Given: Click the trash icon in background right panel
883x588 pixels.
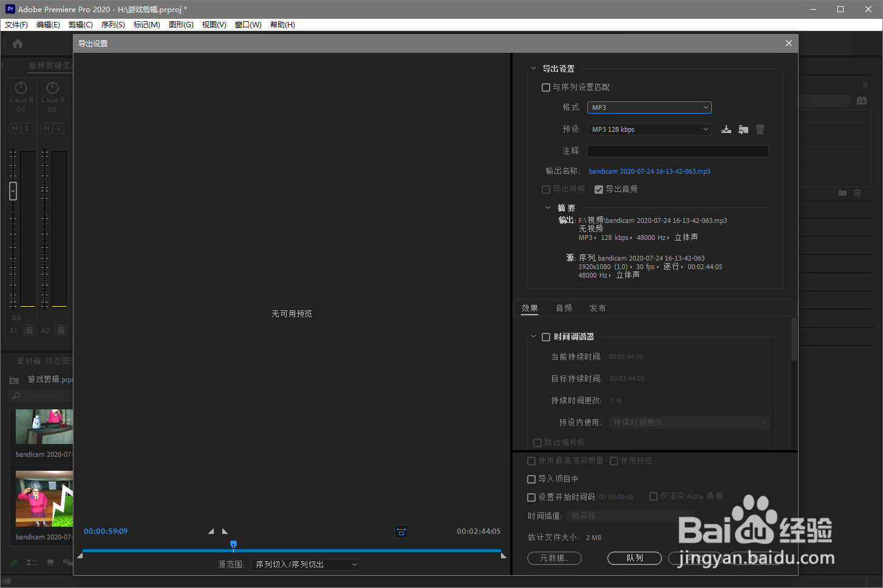Looking at the screenshot, I should (x=857, y=193).
